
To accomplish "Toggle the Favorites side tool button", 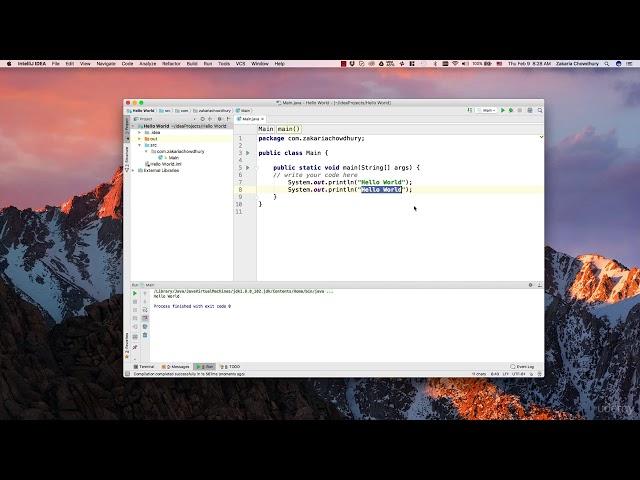I will (x=127, y=346).
